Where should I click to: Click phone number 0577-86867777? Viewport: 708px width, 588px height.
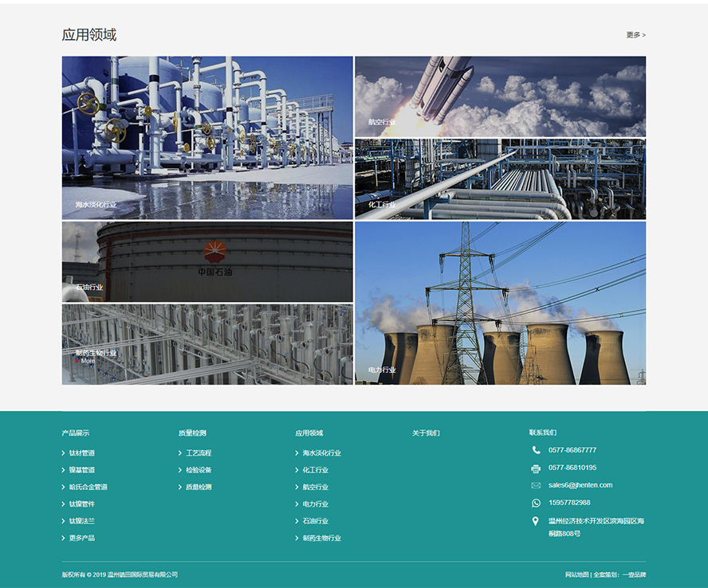pyautogui.click(x=572, y=450)
